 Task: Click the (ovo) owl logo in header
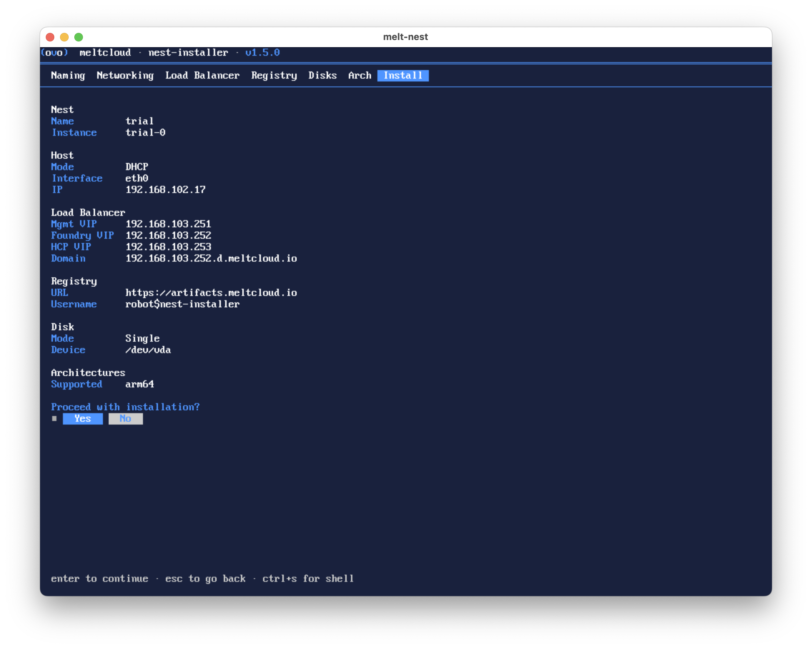pos(54,53)
